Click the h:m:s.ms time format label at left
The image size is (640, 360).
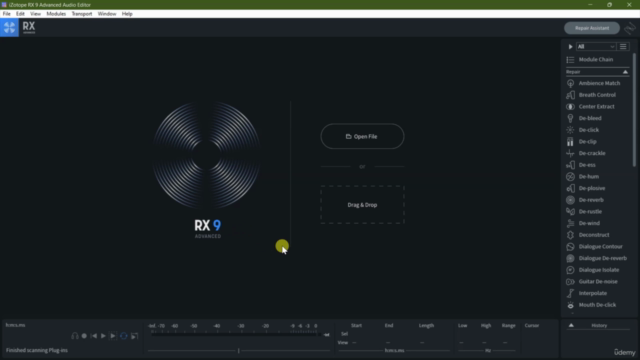pos(16,325)
